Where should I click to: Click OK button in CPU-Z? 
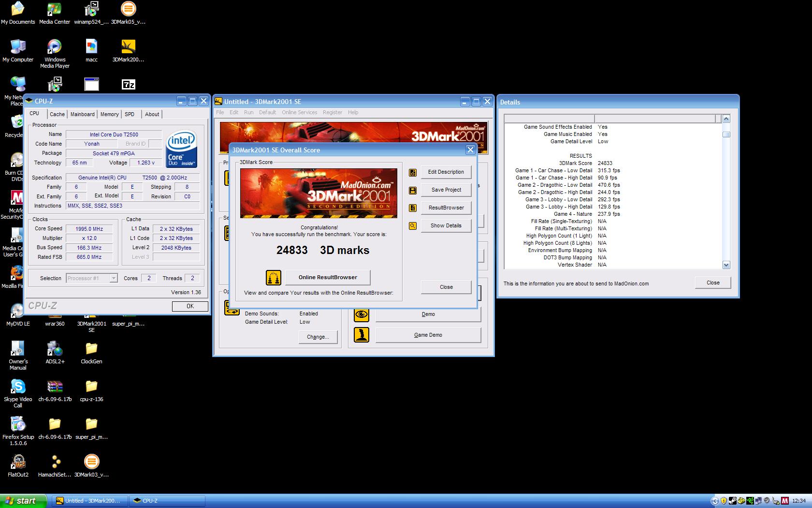(x=190, y=306)
